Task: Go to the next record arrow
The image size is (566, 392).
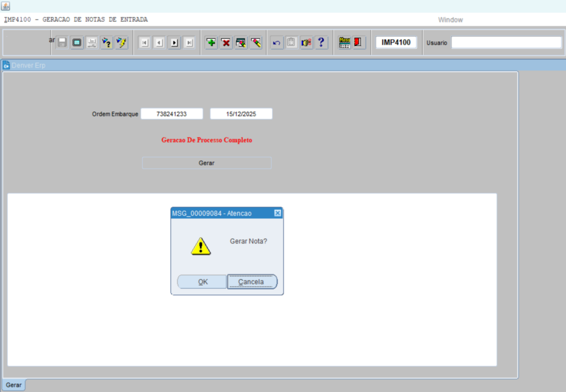Action: click(174, 43)
